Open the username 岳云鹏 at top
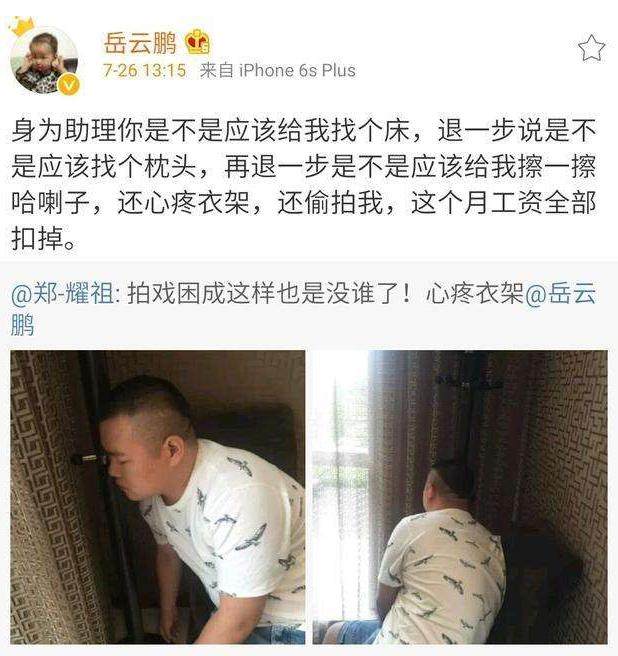The width and height of the screenshot is (618, 656). coord(140,43)
